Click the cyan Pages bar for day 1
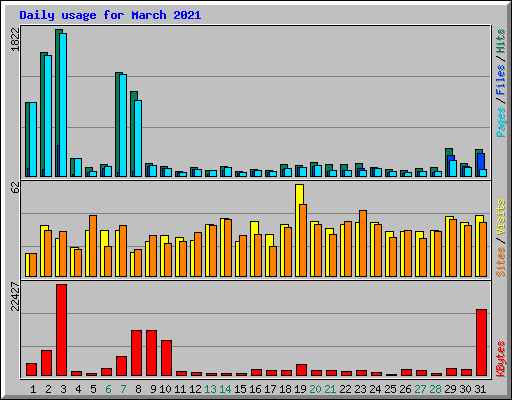Image resolution: width=512 pixels, height=400 pixels. click(33, 139)
